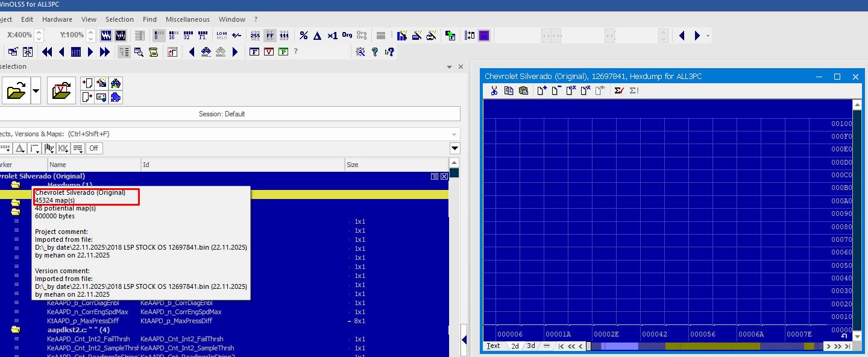Image resolution: width=868 pixels, height=357 pixels.
Task: Open the triangle filter dropdown
Action: click(20, 148)
